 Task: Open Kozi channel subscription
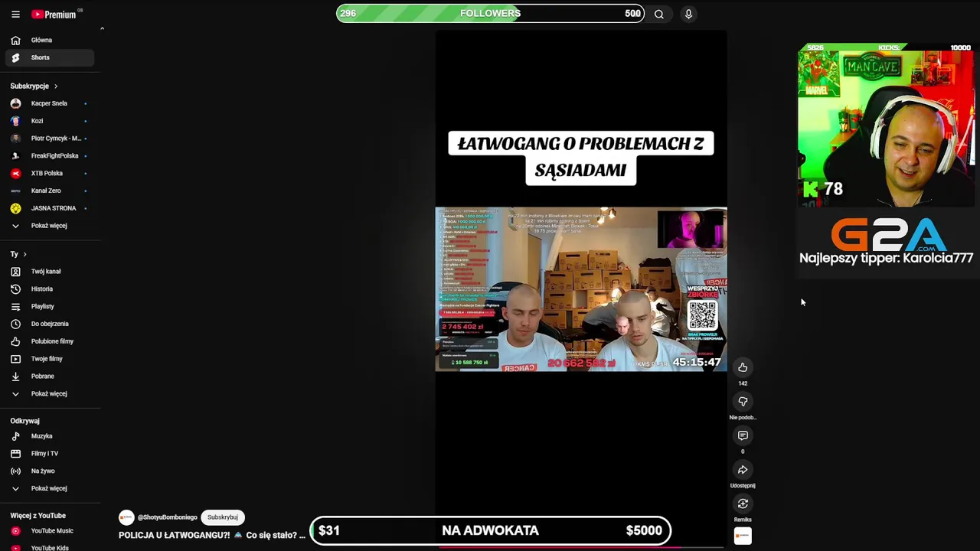(x=51, y=121)
